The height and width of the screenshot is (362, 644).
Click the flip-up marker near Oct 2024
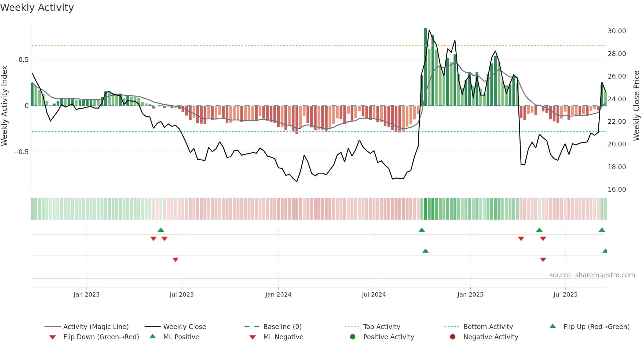pos(422,230)
